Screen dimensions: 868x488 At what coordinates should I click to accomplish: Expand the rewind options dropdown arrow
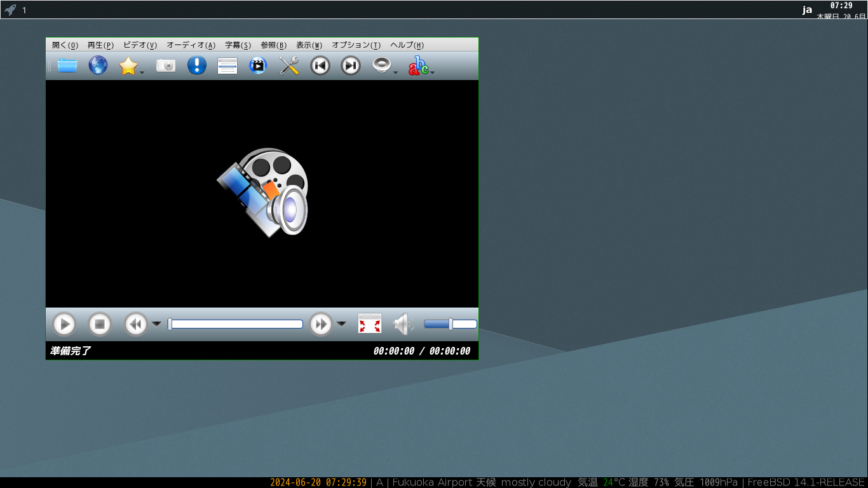coord(156,324)
